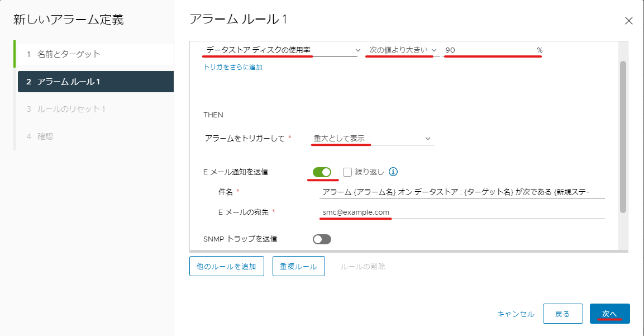Click the vertical scrollbar of the rule panel
The image size is (644, 336).
point(623,137)
